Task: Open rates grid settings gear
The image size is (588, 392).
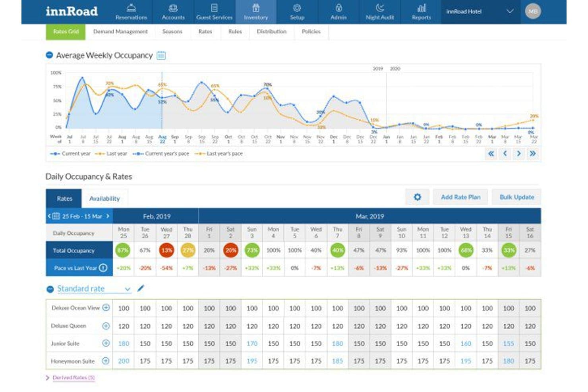Action: [417, 197]
